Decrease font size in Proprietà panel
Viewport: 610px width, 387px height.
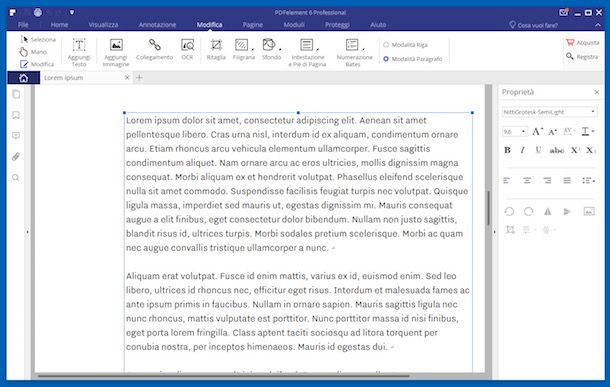[x=553, y=132]
